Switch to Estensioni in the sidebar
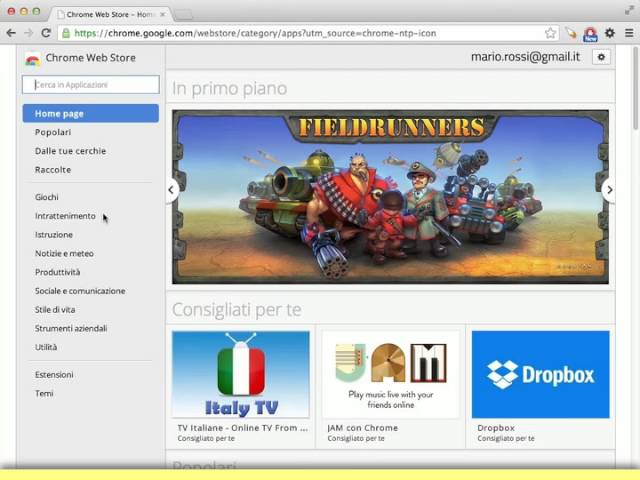Image resolution: width=640 pixels, height=480 pixels. click(54, 375)
